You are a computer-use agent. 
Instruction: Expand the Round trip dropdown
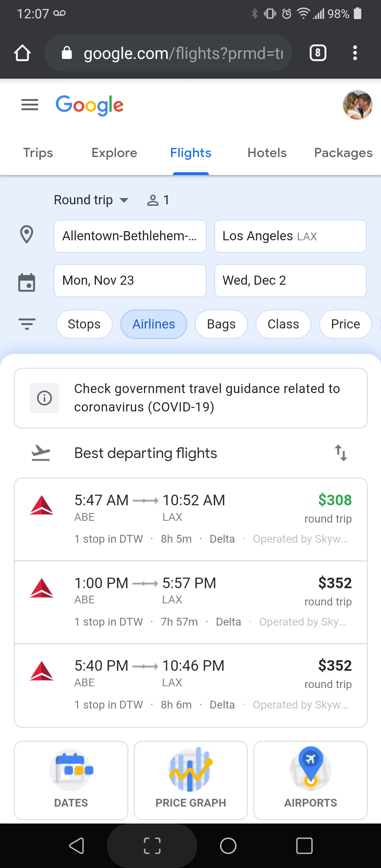[91, 200]
